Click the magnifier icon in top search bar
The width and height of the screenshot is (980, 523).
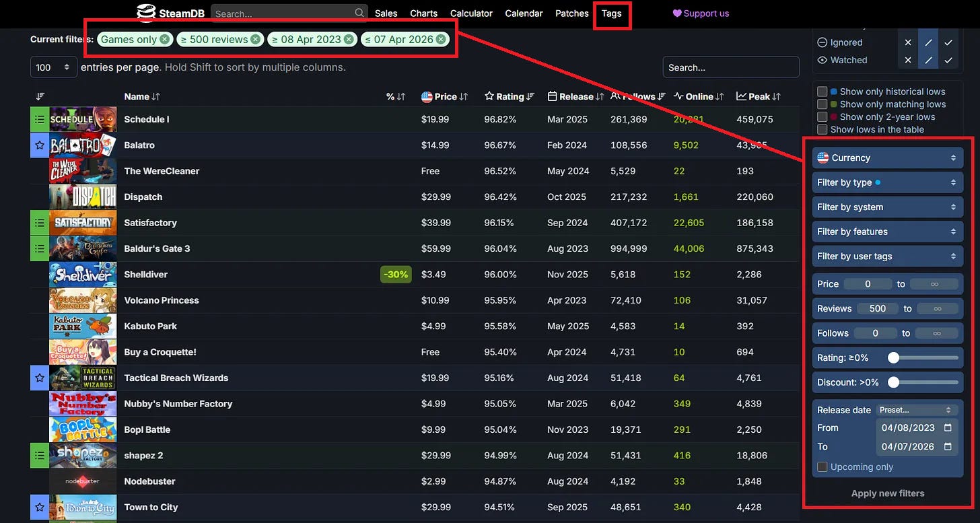tap(359, 13)
